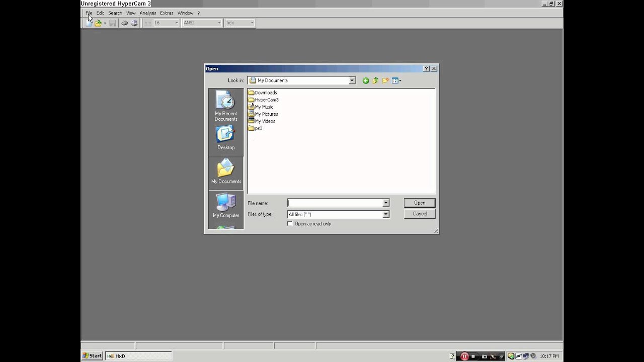The height and width of the screenshot is (362, 644).
Task: Click the round grey tray icon beside the clock
Action: tap(533, 355)
